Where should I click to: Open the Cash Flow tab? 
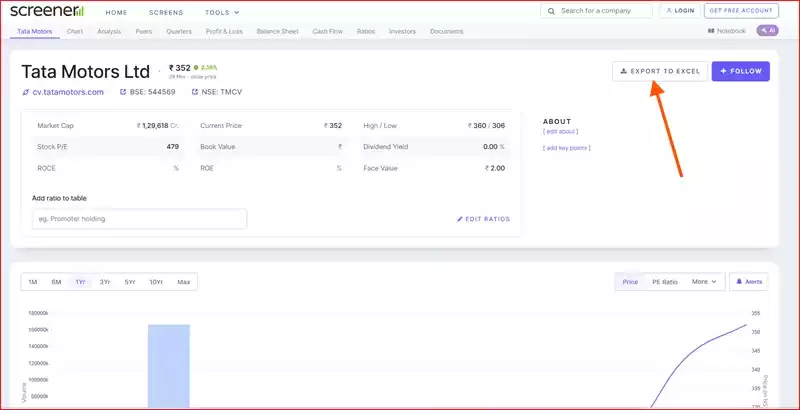(x=328, y=31)
